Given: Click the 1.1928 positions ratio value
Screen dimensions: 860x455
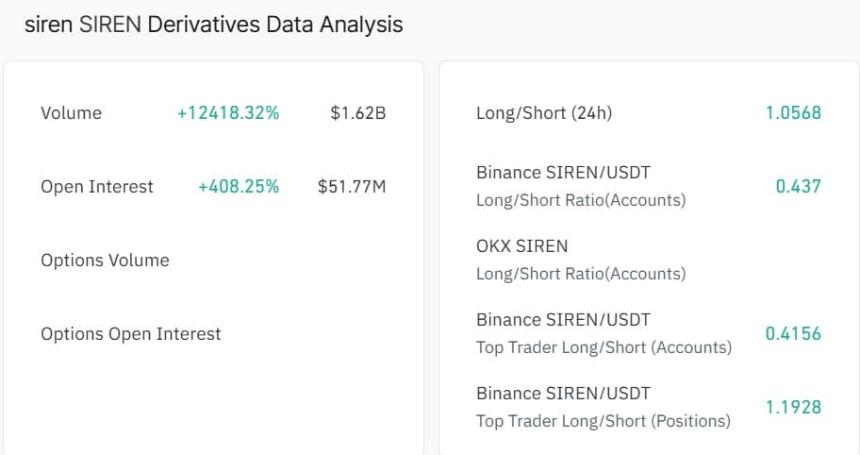Looking at the screenshot, I should pyautogui.click(x=793, y=407).
